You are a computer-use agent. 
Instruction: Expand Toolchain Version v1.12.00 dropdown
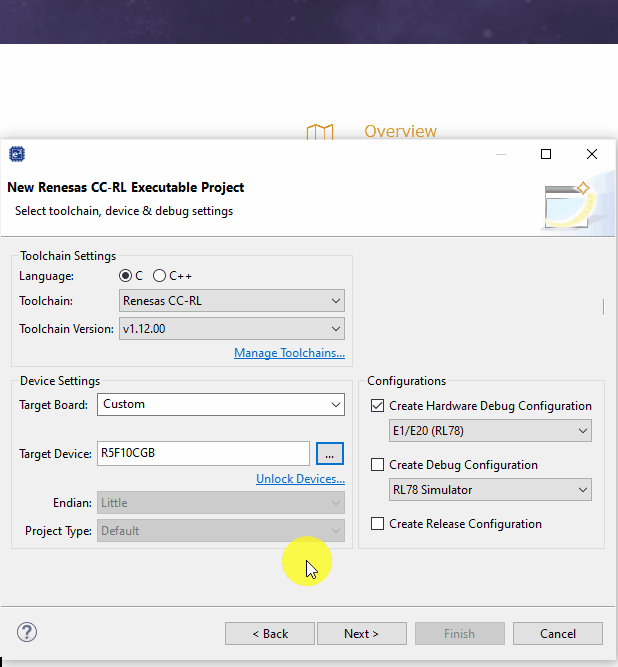tap(232, 328)
